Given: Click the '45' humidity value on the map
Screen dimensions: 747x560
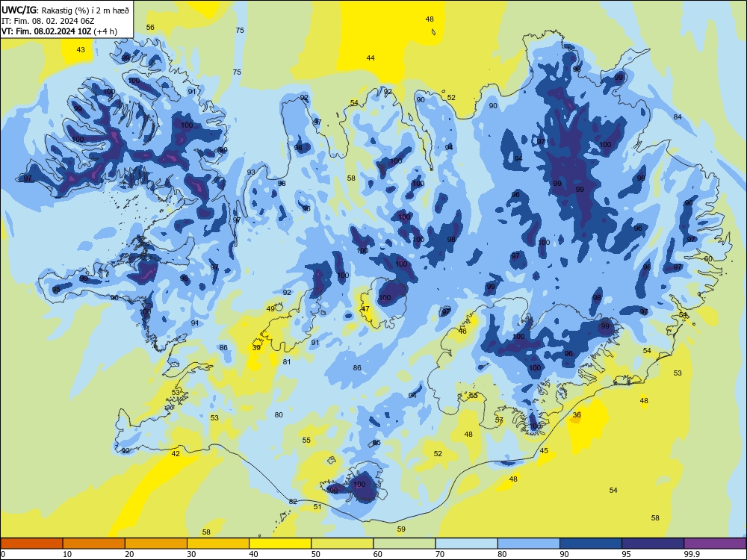Looking at the screenshot, I should tap(544, 450).
